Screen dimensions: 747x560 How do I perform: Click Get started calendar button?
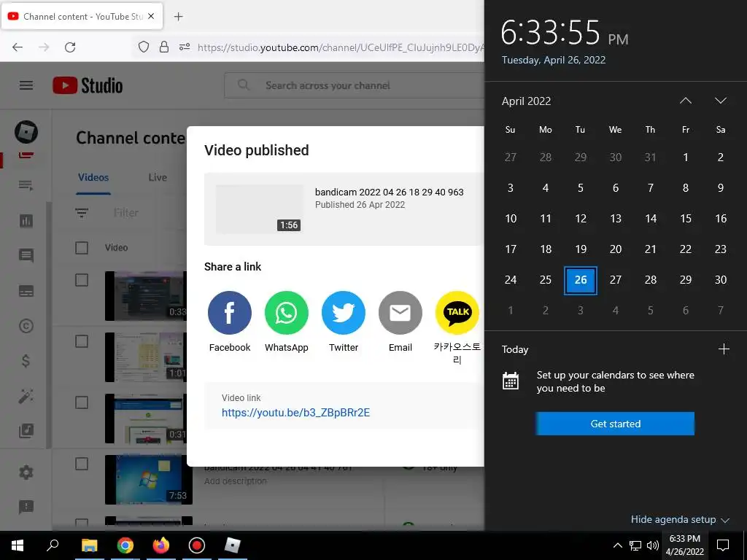[615, 424]
